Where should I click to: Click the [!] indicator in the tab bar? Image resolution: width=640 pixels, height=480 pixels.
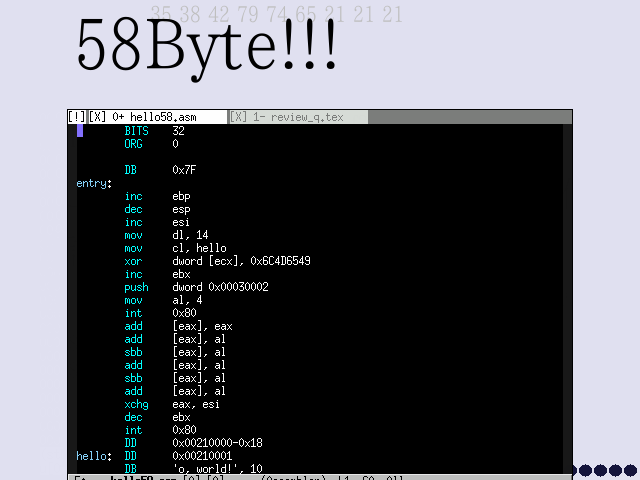(x=76, y=117)
